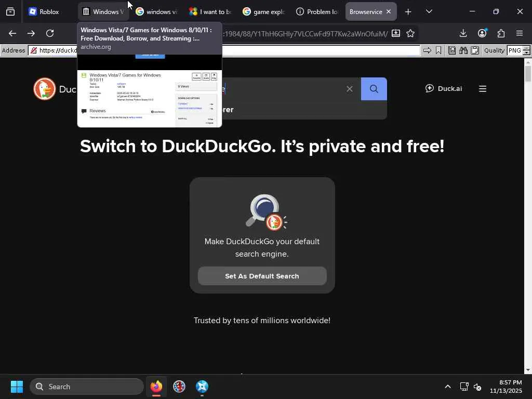532x399 pixels.
Task: Open the Windows Start menu
Action: pyautogui.click(x=17, y=387)
